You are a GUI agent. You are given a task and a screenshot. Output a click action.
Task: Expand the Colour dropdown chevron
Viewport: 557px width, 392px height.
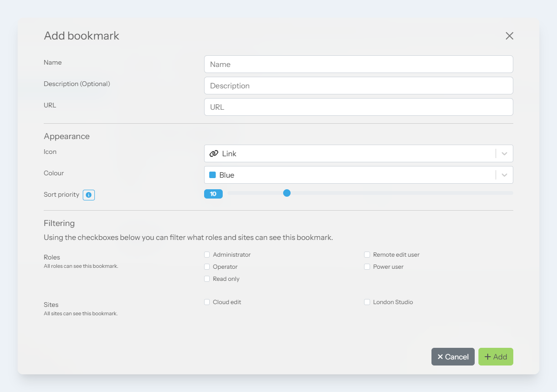[504, 175]
